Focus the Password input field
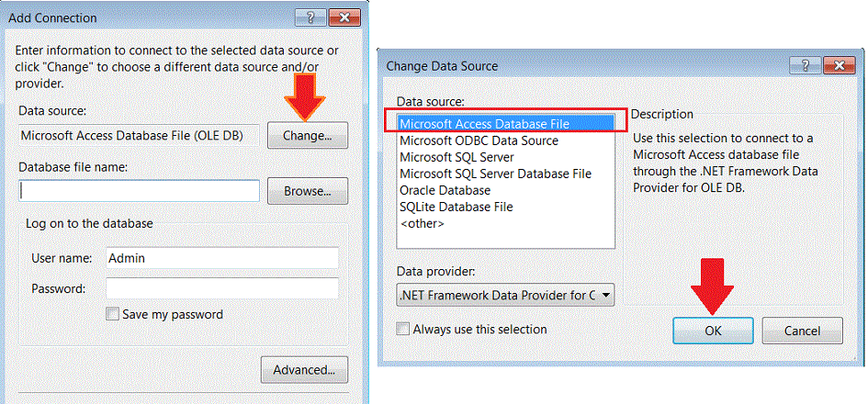The width and height of the screenshot is (868, 404). pyautogui.click(x=222, y=288)
